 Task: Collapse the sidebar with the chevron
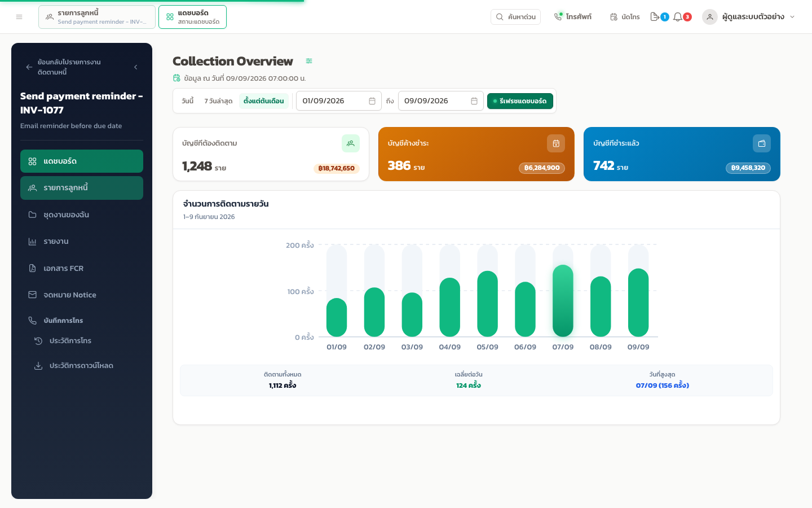(136, 67)
